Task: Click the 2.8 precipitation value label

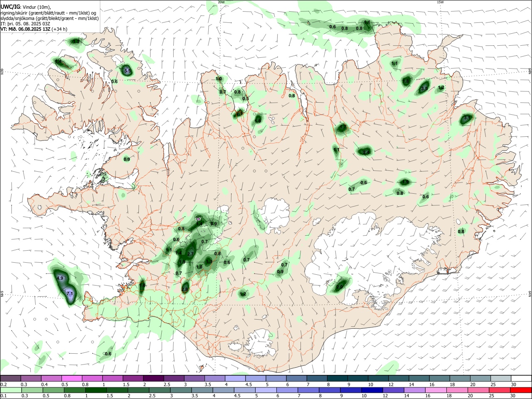Action: tap(185, 289)
